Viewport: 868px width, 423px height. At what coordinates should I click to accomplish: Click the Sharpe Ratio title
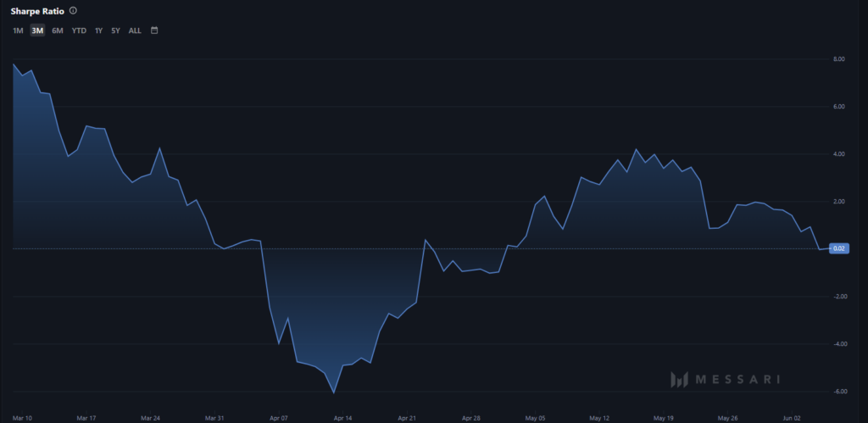pos(37,10)
